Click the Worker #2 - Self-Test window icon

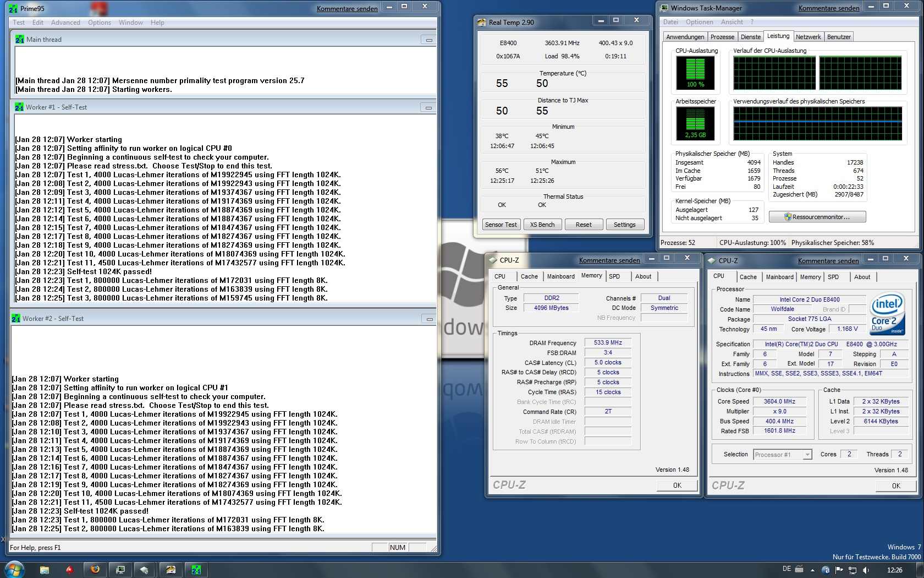coord(15,318)
